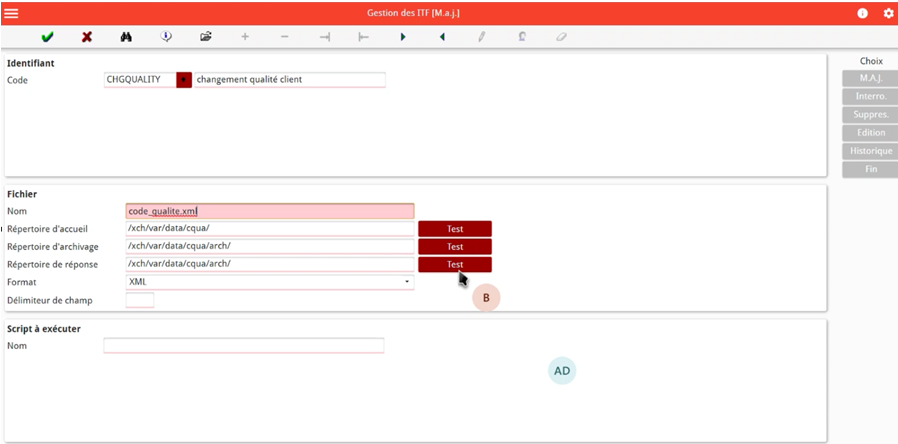Select M.A.J. in the Choix panel

click(870, 79)
